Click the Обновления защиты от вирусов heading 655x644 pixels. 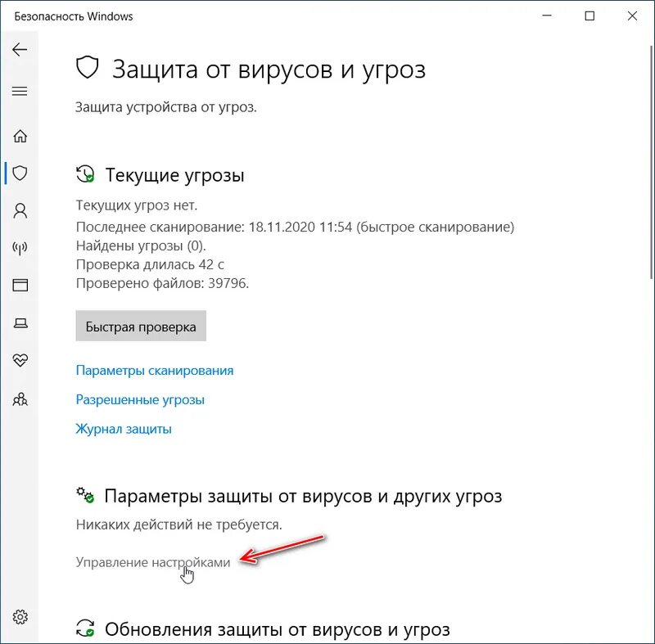coord(278,629)
